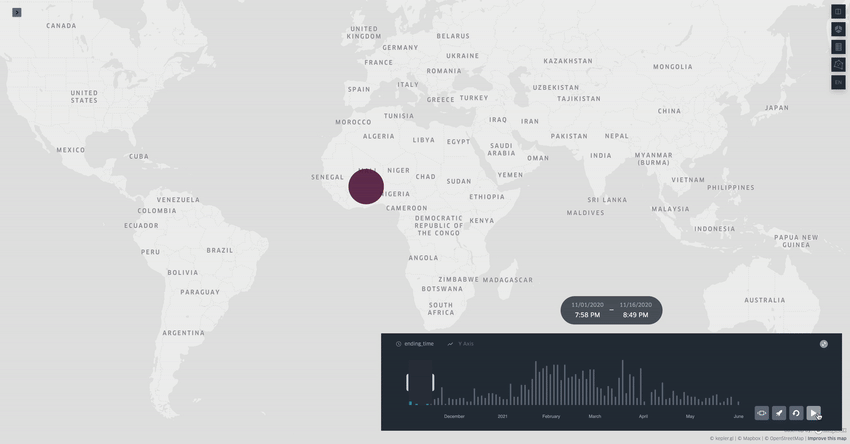This screenshot has height=444, width=850.
Task: Switch to dual map split view
Action: click(x=838, y=12)
